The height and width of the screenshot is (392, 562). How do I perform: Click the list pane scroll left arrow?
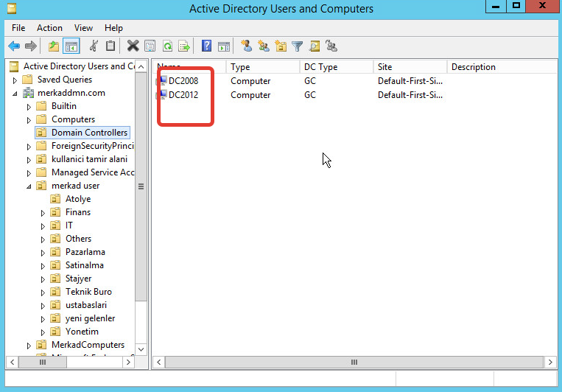(159, 363)
